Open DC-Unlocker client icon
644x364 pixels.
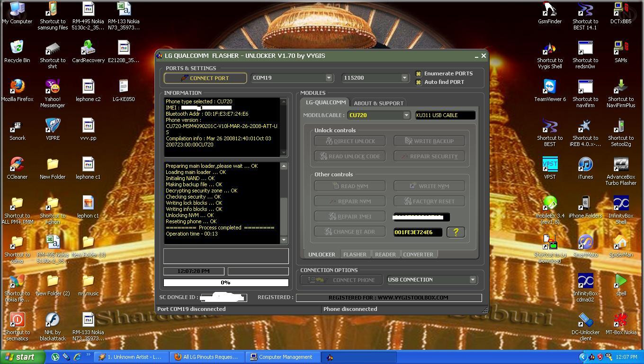[x=585, y=327]
